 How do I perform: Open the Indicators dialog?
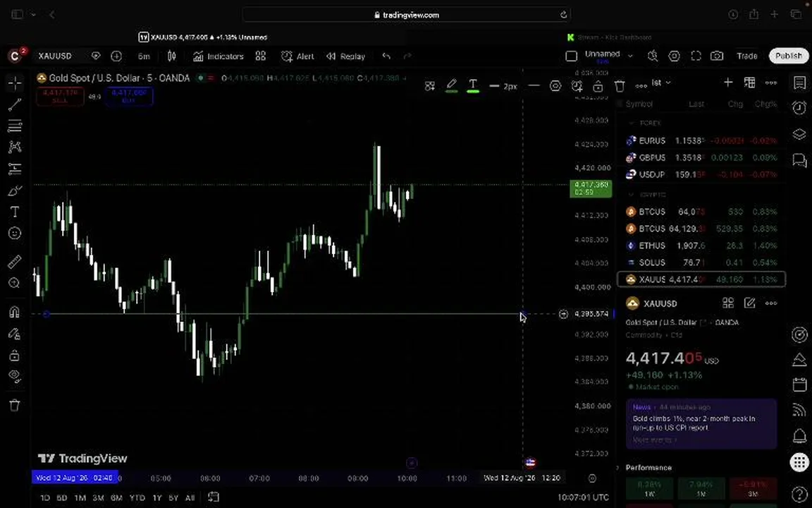coord(218,56)
